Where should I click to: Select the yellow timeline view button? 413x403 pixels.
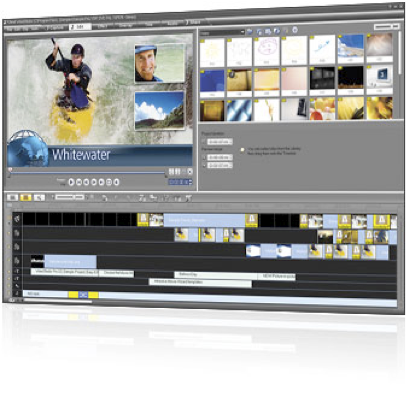click(x=26, y=197)
